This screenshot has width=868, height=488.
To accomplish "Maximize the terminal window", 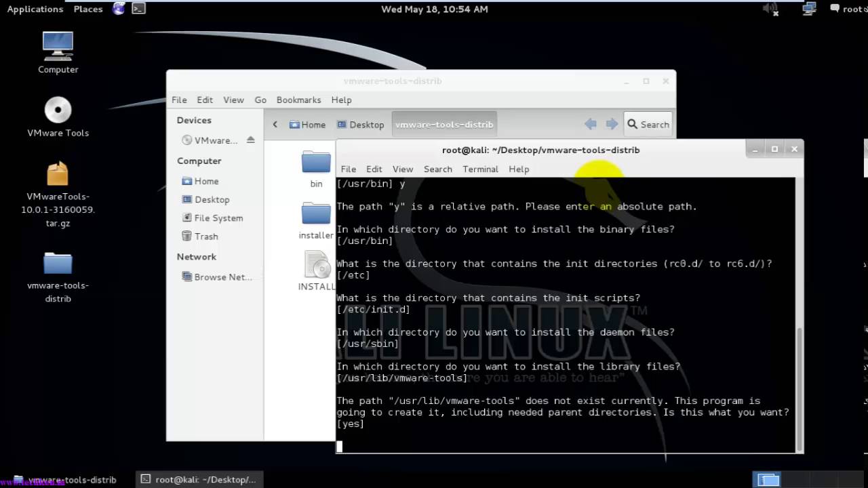I will tap(774, 149).
